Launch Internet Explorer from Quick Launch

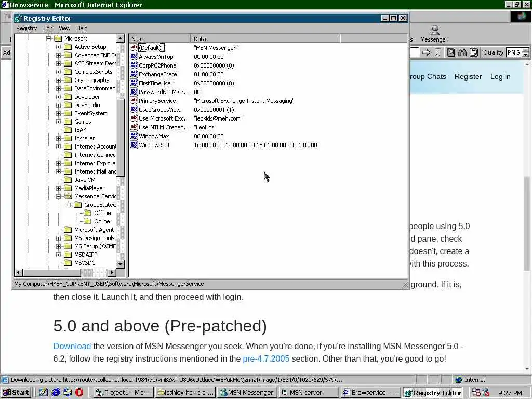(56, 392)
